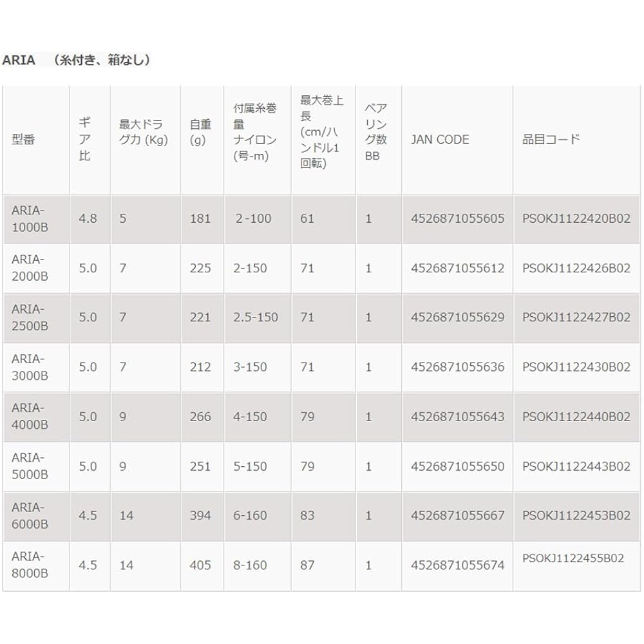Select retrieve length 83

point(307,515)
